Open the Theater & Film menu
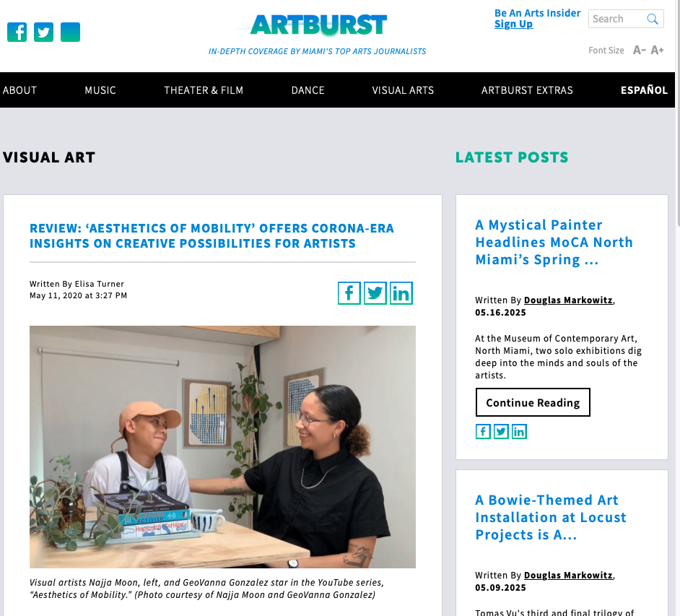This screenshot has height=616, width=680. (204, 90)
